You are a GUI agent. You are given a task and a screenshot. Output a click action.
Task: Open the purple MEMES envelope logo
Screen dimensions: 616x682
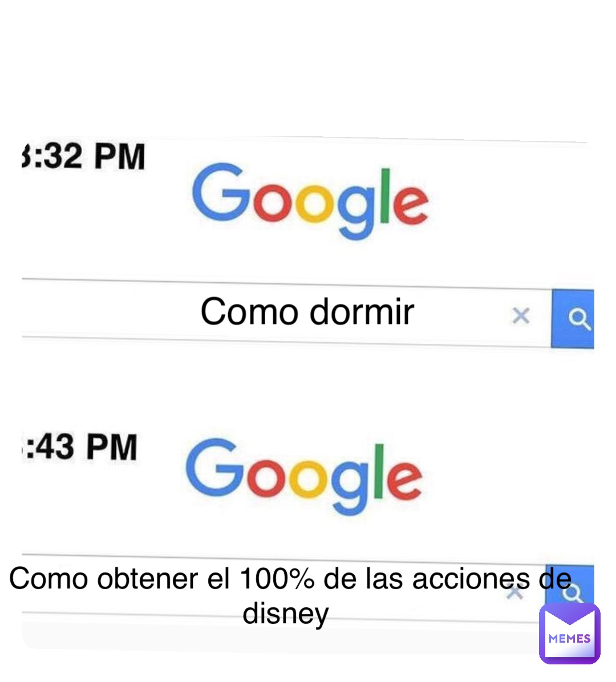(x=569, y=634)
